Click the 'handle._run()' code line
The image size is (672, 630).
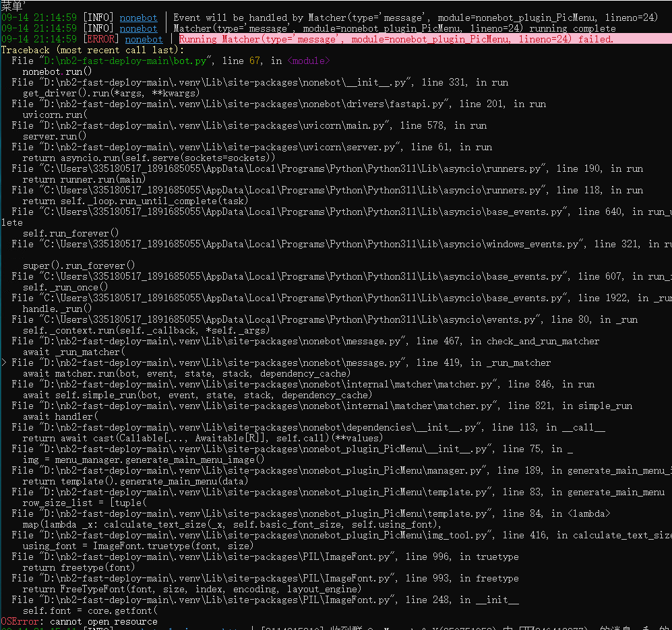pos(57,309)
